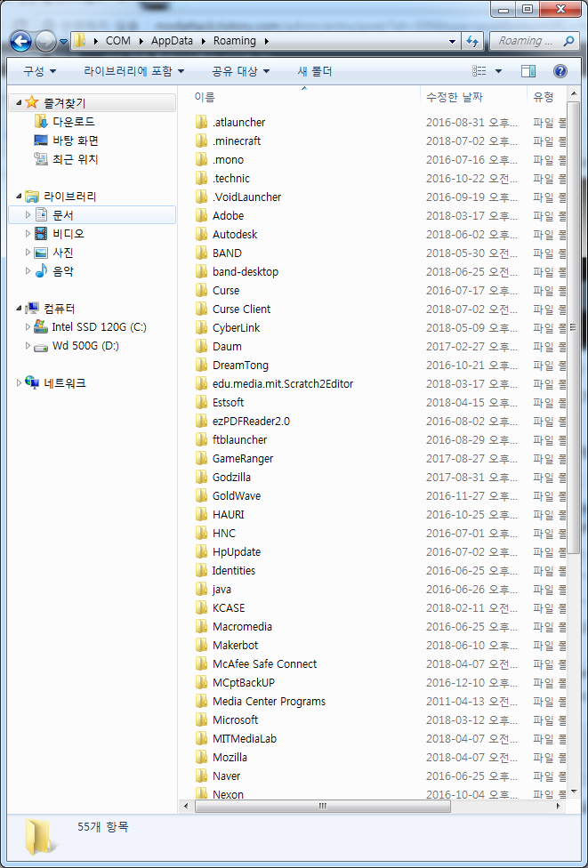Click the .VoidLauncher folder name
Image resolution: width=588 pixels, height=868 pixels.
click(247, 197)
